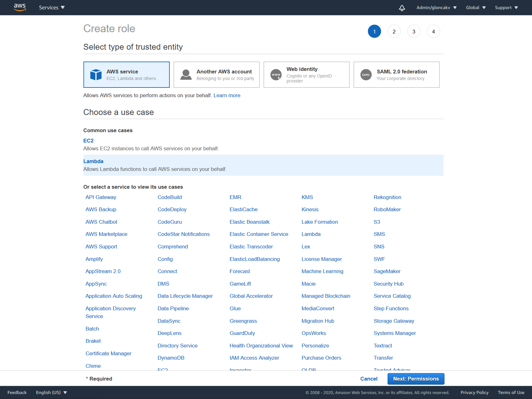Click the Cancel button
The width and height of the screenshot is (532, 399).
click(x=369, y=379)
